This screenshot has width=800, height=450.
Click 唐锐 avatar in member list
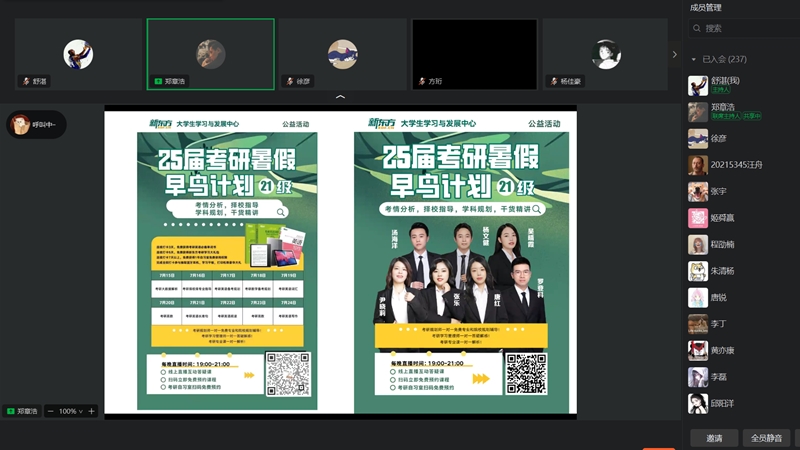tap(697, 297)
